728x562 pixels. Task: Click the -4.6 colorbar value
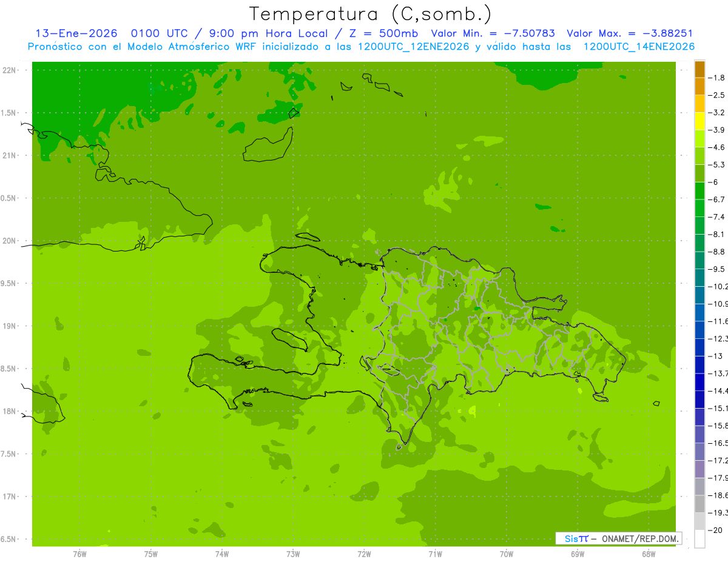(716, 147)
